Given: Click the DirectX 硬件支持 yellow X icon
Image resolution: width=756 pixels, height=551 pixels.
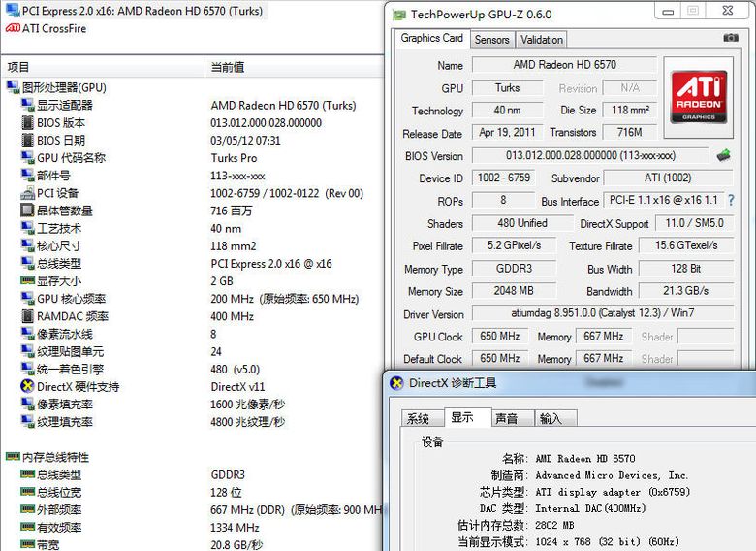Looking at the screenshot, I should pyautogui.click(x=27, y=386).
